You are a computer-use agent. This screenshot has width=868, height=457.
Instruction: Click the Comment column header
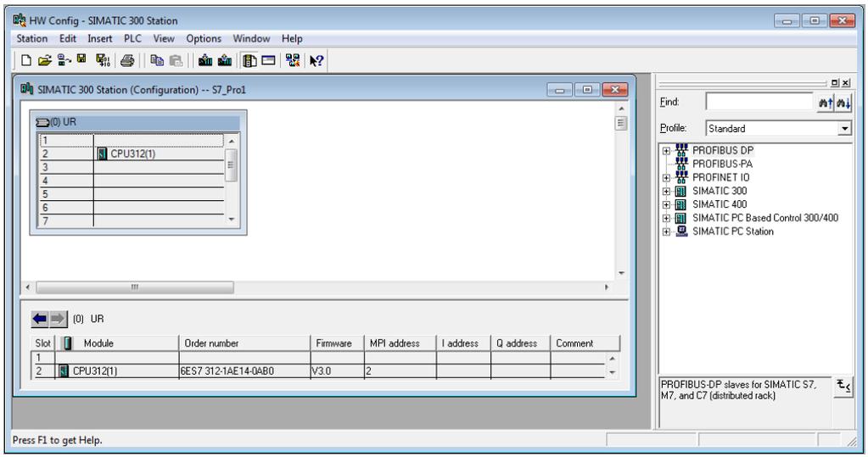coord(585,343)
